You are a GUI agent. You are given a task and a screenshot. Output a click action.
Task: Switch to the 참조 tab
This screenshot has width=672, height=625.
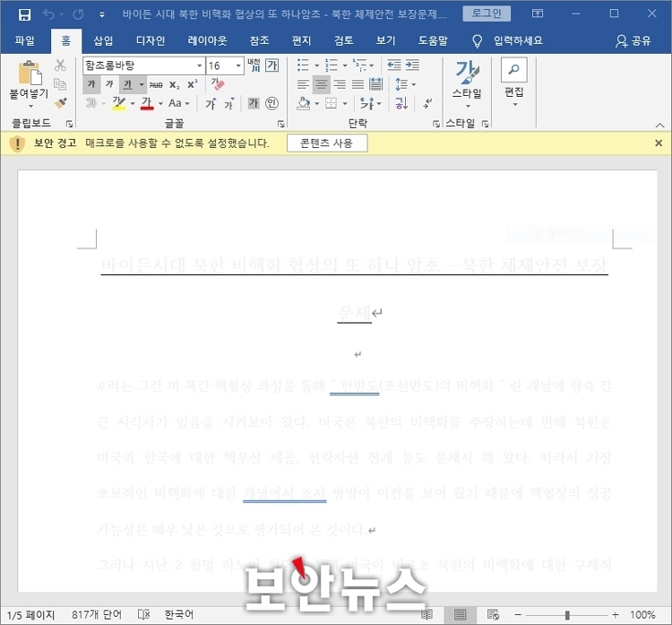[259, 40]
